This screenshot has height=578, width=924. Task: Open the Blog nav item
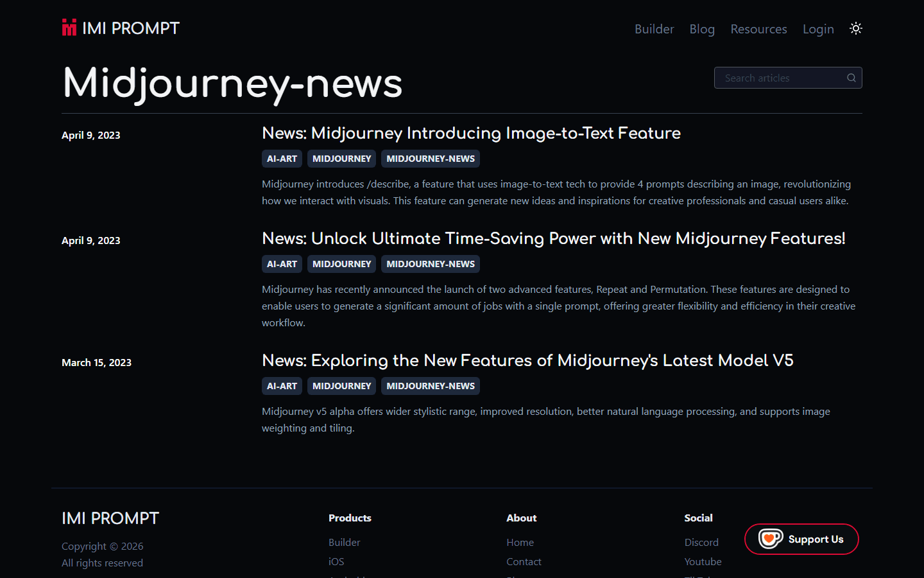tap(702, 29)
